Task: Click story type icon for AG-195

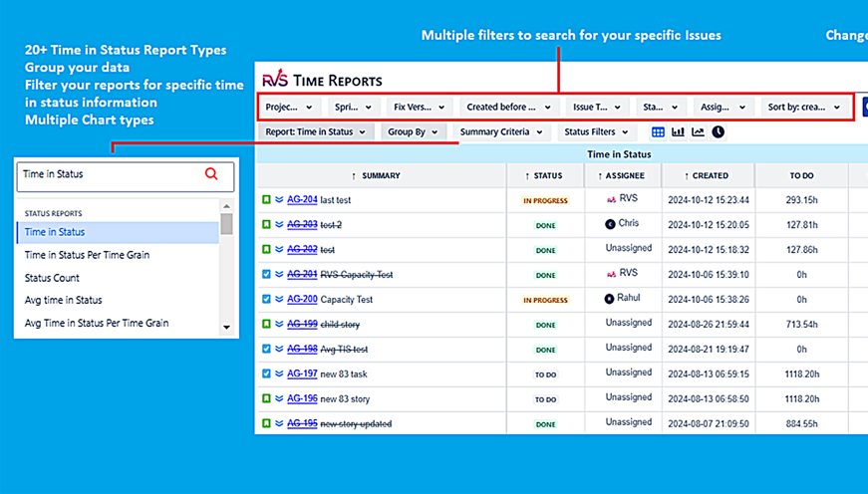Action: (x=266, y=423)
